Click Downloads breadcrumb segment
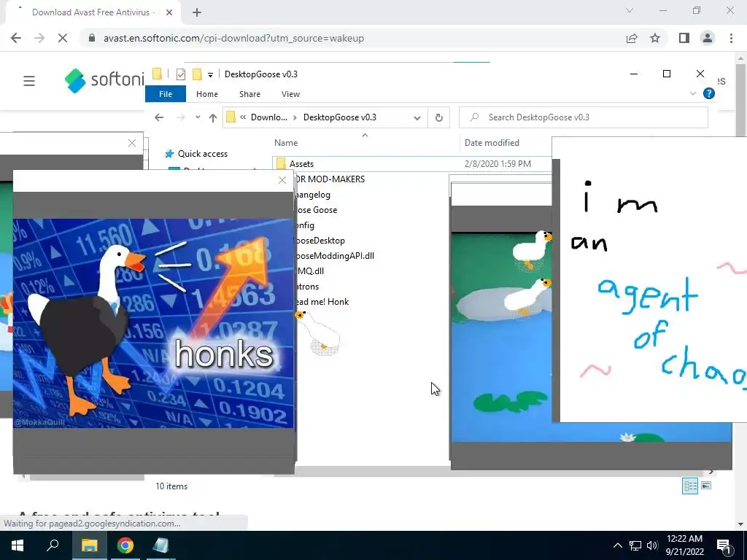The width and height of the screenshot is (747, 560). 269,117
